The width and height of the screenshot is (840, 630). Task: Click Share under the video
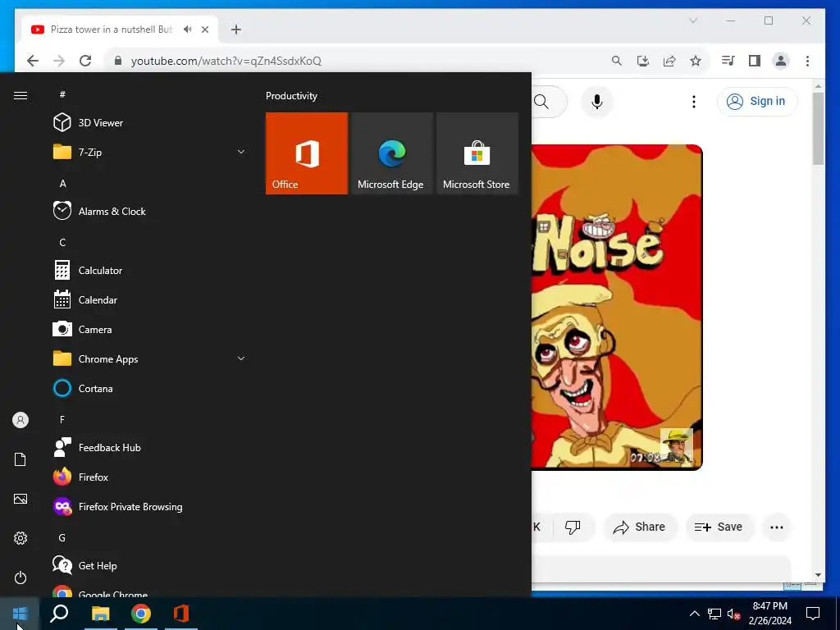point(640,527)
